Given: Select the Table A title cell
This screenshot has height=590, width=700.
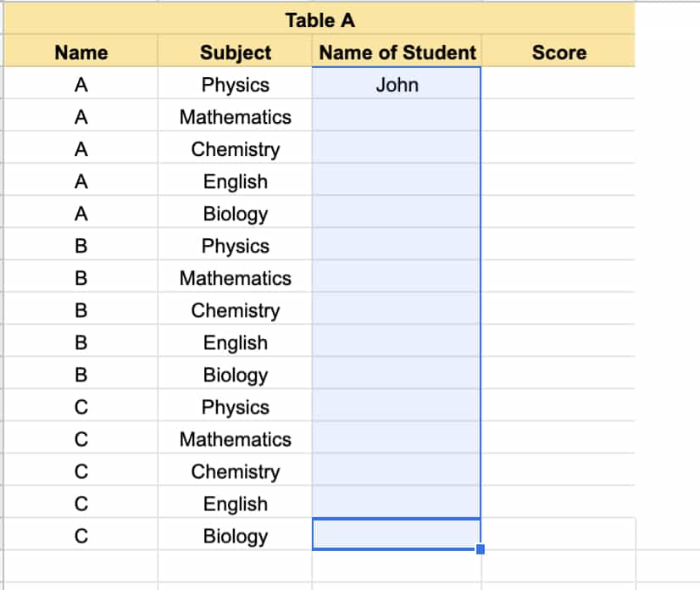Looking at the screenshot, I should click(319, 19).
